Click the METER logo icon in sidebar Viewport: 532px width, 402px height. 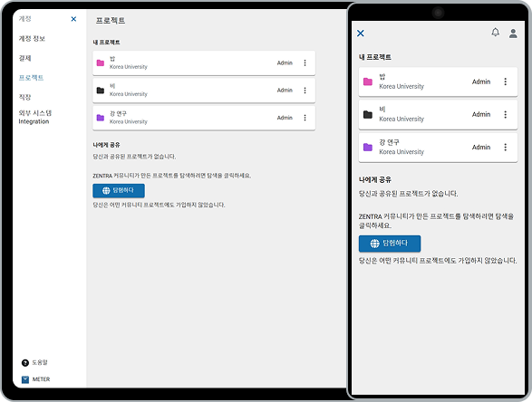click(x=25, y=379)
